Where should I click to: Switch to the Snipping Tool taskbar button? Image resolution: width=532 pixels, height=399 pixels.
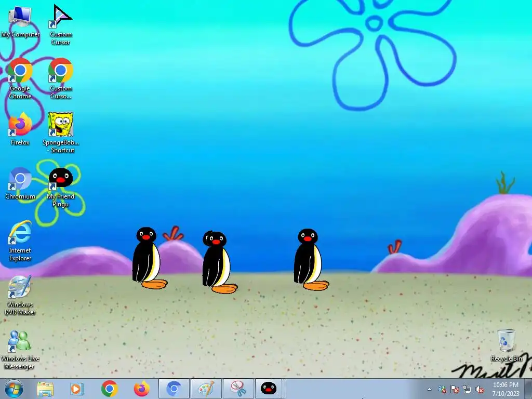click(x=238, y=389)
